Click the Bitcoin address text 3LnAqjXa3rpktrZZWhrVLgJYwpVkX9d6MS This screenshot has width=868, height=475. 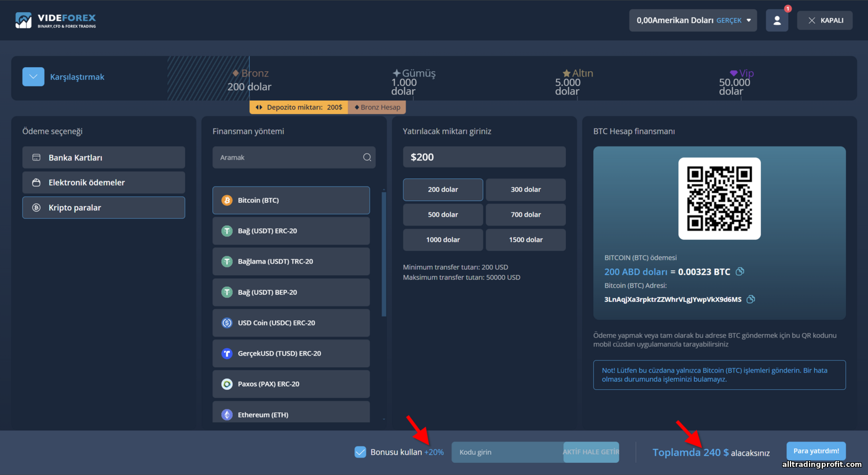[672, 299]
